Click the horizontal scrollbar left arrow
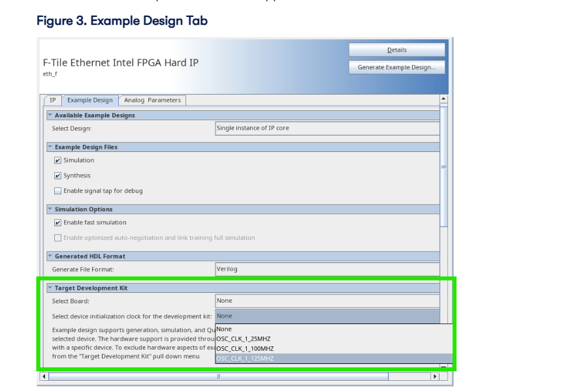This screenshot has height=392, width=574. 44,376
